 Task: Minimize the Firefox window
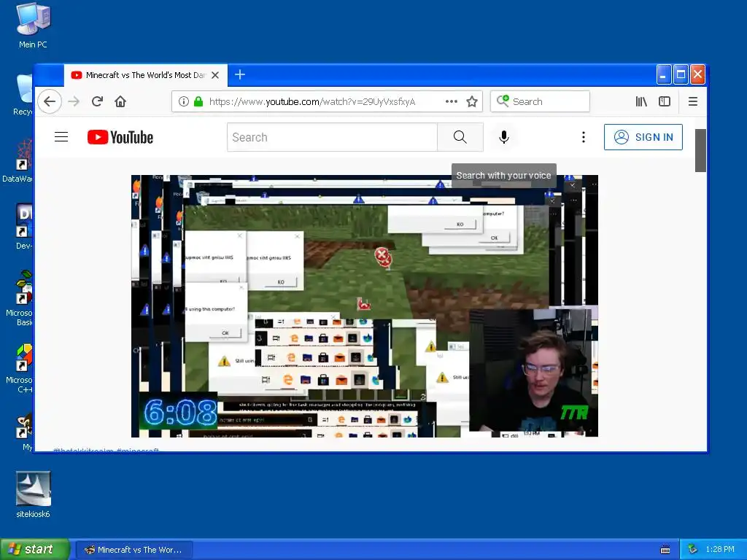(x=663, y=75)
